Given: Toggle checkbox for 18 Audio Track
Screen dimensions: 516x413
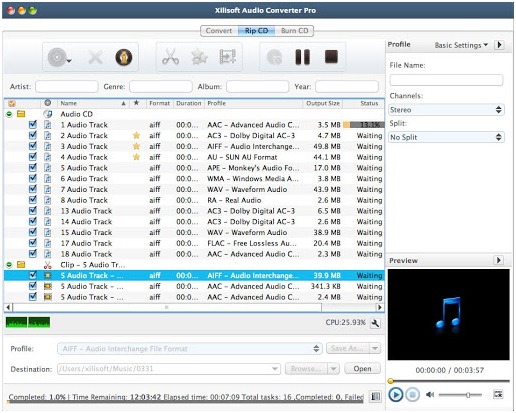Looking at the screenshot, I should pos(33,253).
